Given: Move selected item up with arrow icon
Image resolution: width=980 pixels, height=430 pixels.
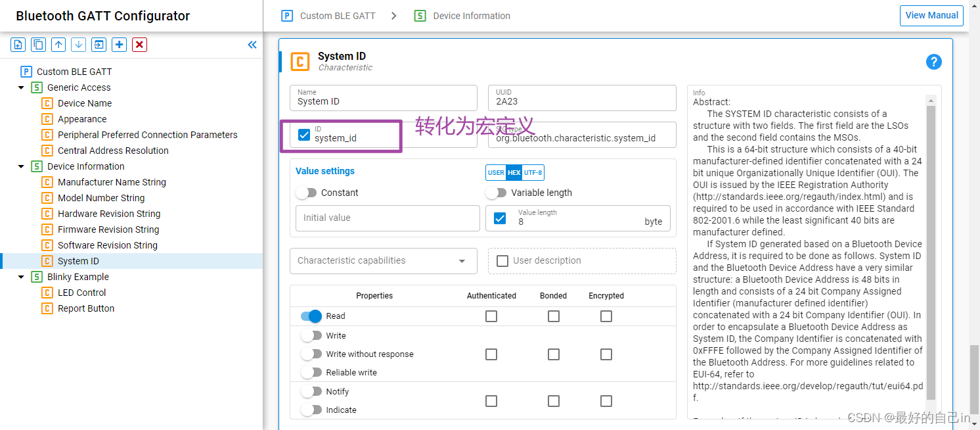Looking at the screenshot, I should tap(59, 45).
